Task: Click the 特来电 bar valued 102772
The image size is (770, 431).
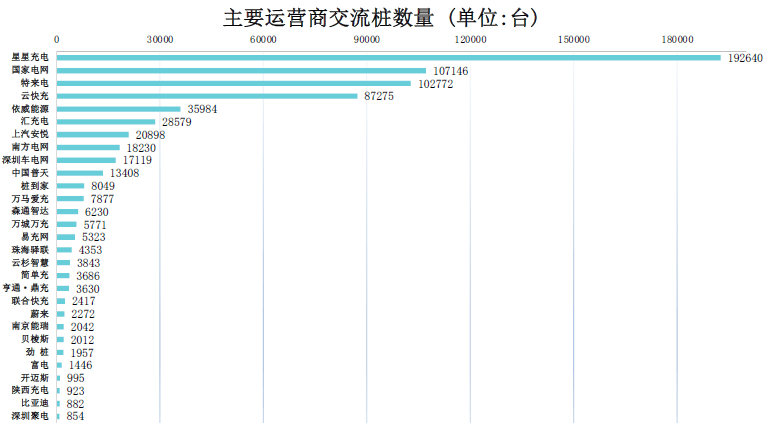Action: 234,83
